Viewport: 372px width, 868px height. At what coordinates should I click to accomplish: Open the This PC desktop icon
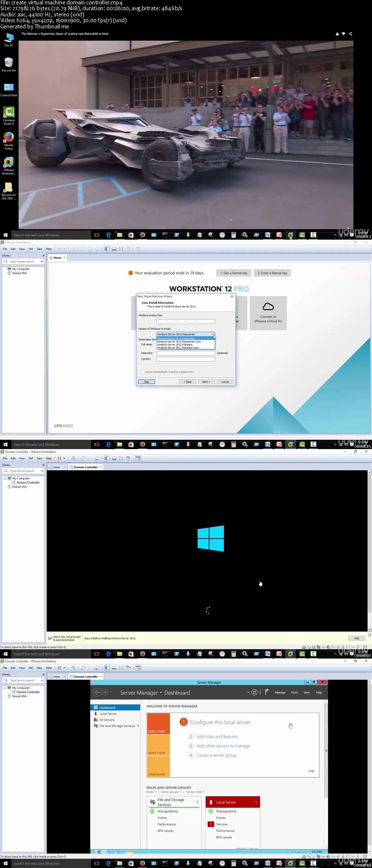9,39
